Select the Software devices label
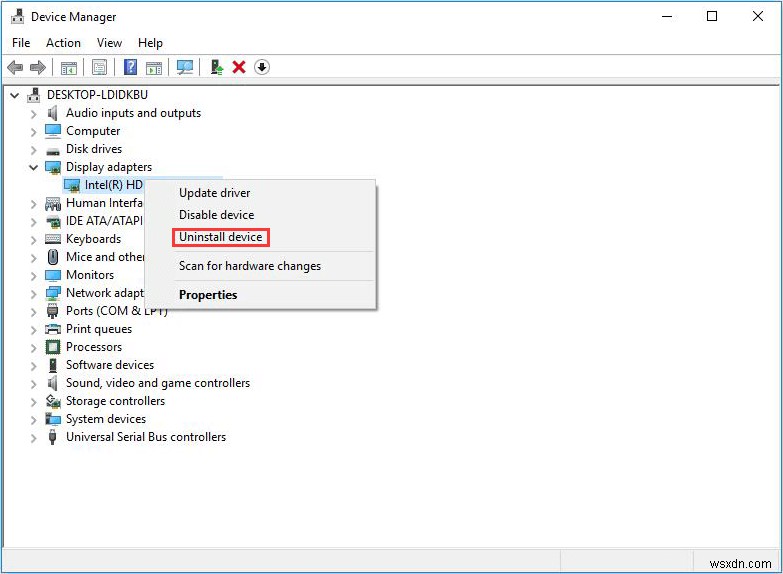 pyautogui.click(x=110, y=365)
